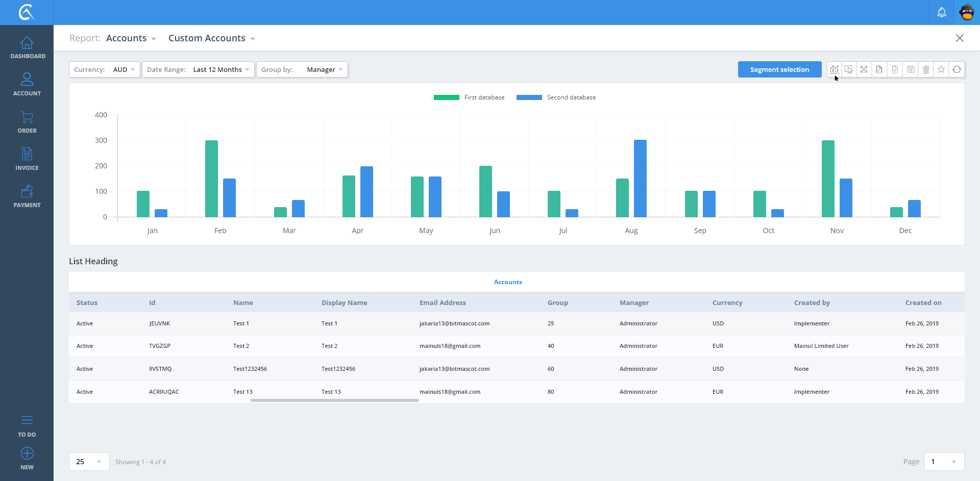
Task: Refresh the report data
Action: pyautogui.click(x=957, y=69)
